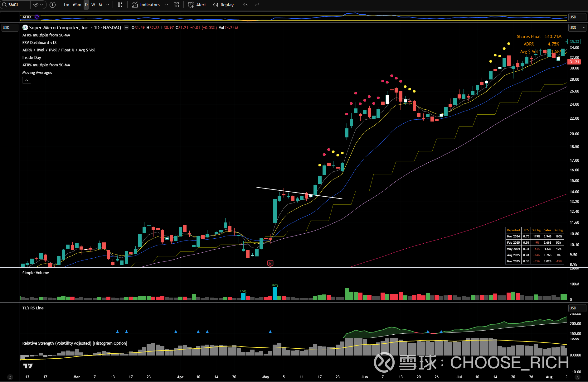Click the Reported header in earnings table
Image resolution: width=588 pixels, height=382 pixels.
point(513,230)
